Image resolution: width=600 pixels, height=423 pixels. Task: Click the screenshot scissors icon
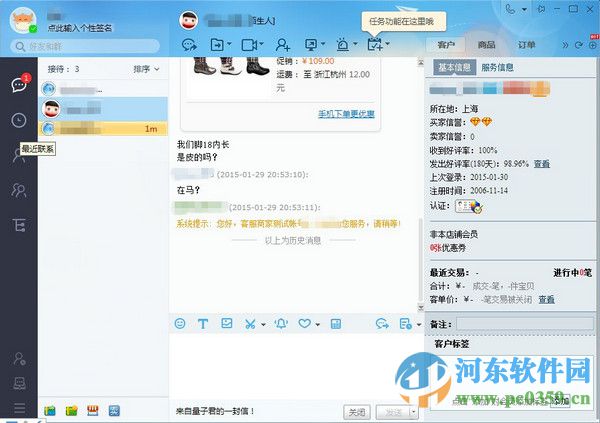click(x=250, y=324)
